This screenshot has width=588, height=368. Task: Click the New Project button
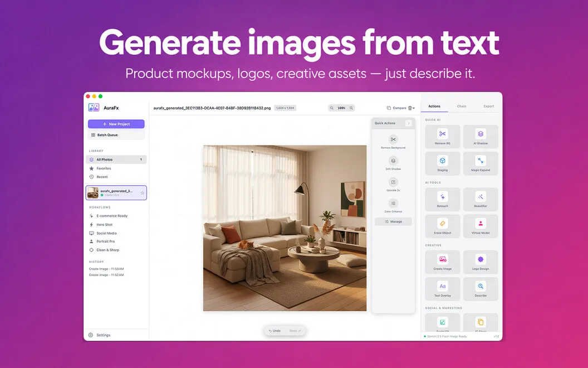point(116,124)
